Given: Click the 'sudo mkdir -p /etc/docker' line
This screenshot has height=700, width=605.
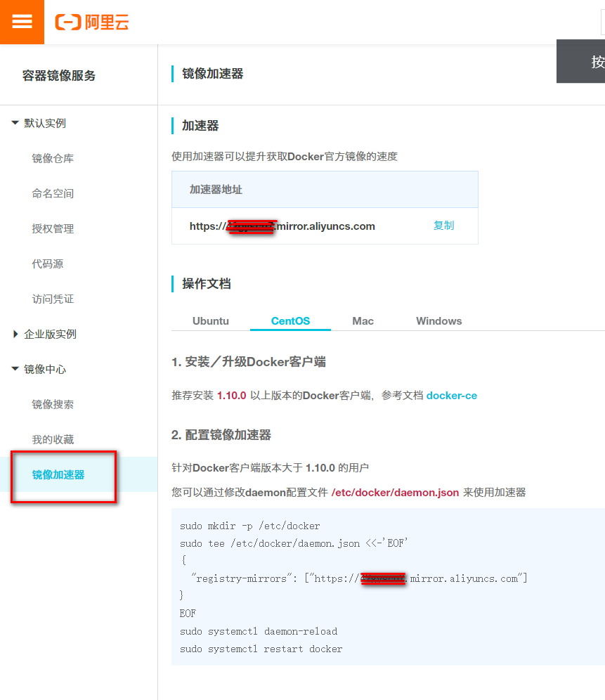Looking at the screenshot, I should click(250, 526).
